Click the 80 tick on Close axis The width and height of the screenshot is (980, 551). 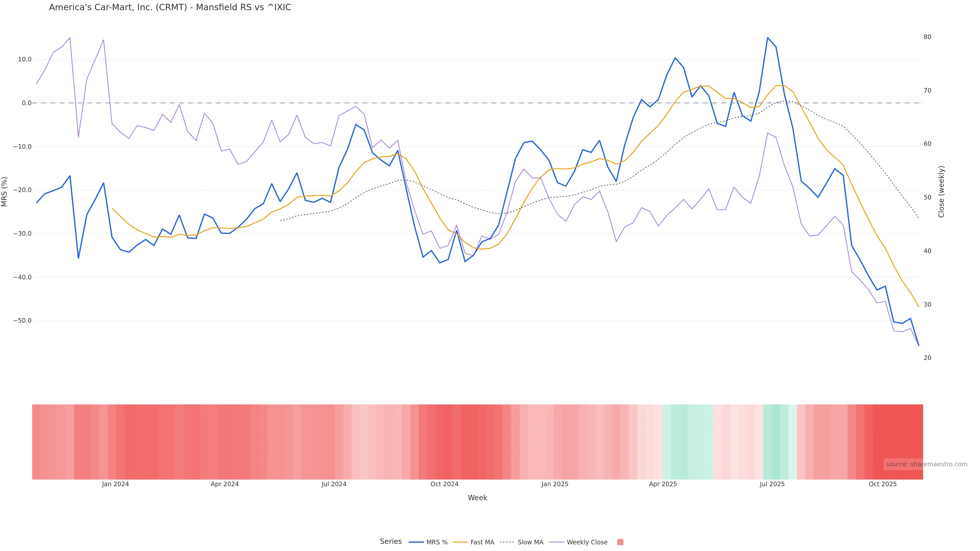point(927,37)
